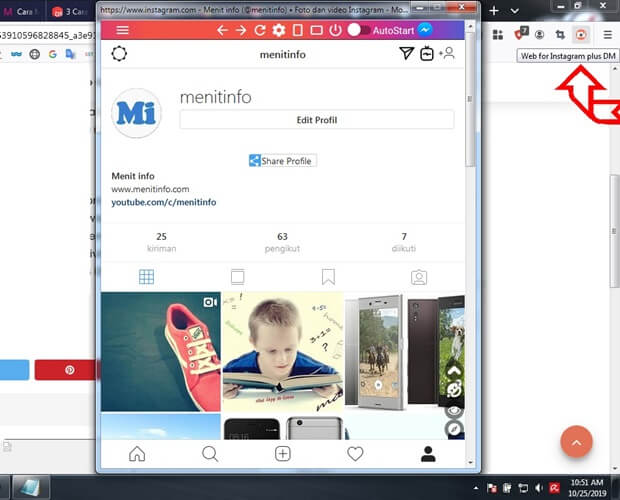
Task: Open the IGTV icon
Action: pos(427,53)
